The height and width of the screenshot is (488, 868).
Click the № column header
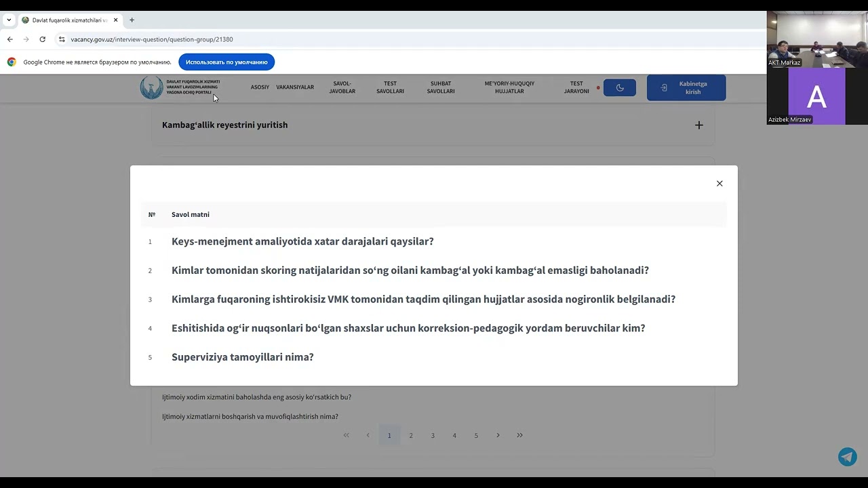[x=152, y=214]
